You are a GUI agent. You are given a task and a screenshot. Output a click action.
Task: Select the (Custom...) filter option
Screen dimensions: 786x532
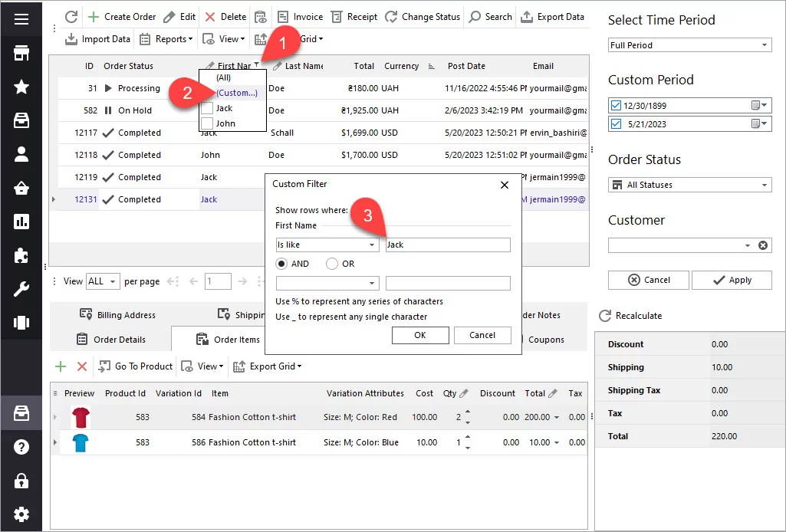[237, 93]
